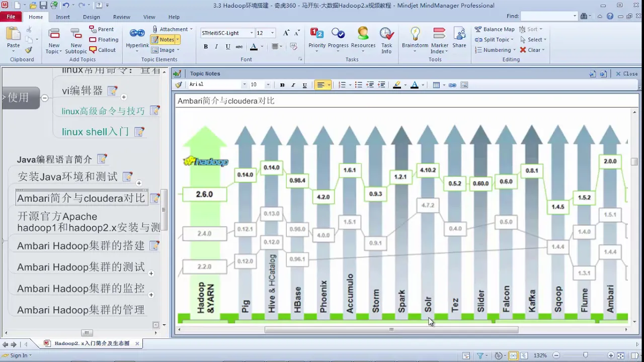644x362 pixels.
Task: Click Shrink Font icon in ribbon
Action: click(x=297, y=33)
